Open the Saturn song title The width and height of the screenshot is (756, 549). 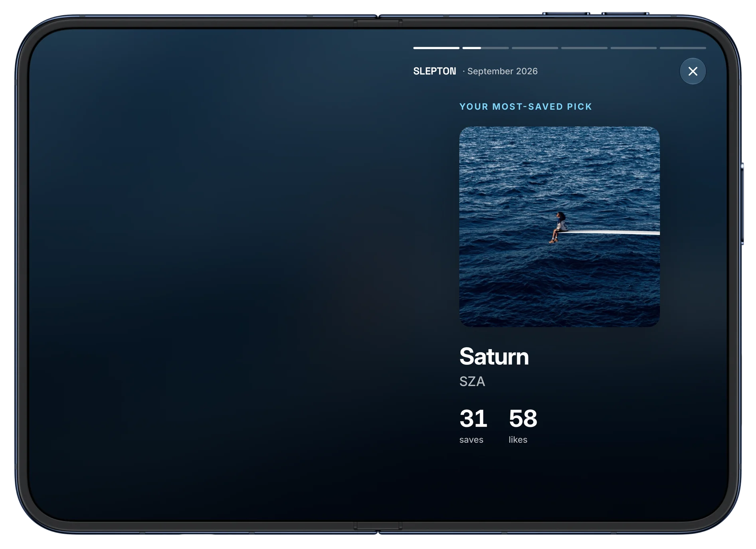[x=494, y=356]
